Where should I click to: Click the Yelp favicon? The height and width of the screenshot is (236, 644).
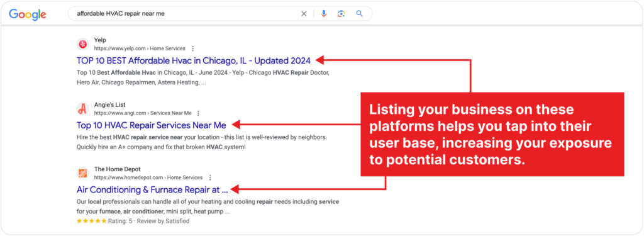83,44
